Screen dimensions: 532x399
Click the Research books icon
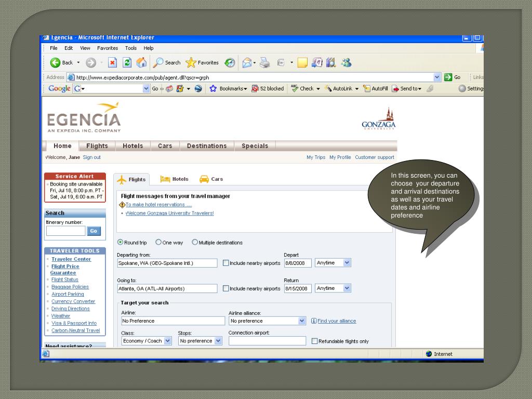pyautogui.click(x=331, y=62)
